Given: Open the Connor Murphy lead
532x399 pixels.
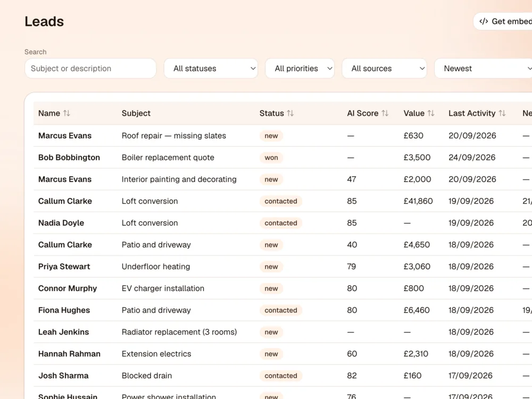Looking at the screenshot, I should tap(68, 288).
